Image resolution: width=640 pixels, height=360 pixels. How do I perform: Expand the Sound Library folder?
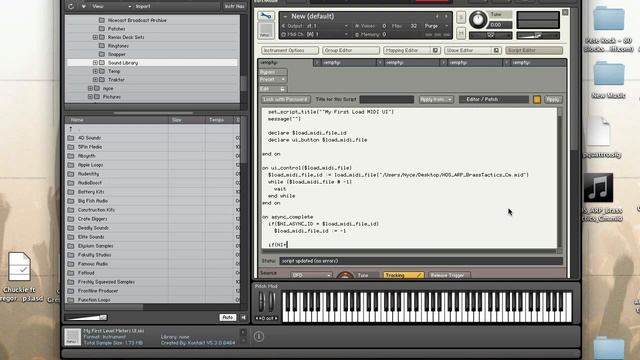[x=95, y=63]
